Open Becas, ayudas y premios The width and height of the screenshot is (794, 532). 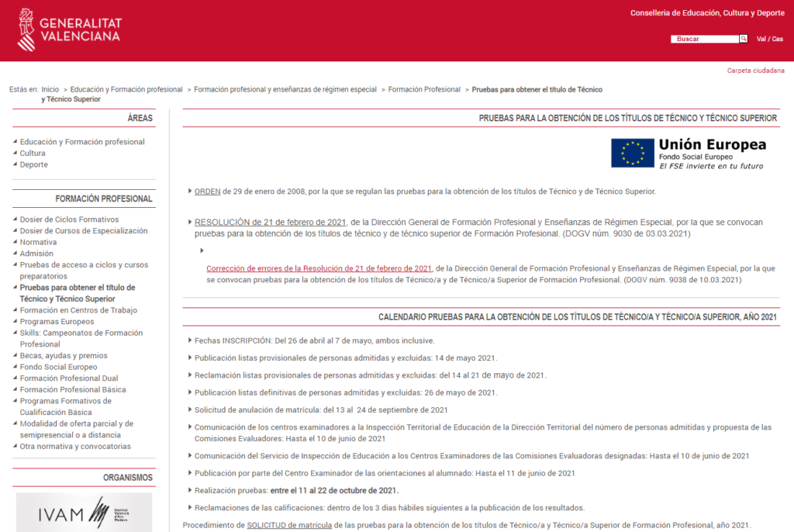coord(64,356)
